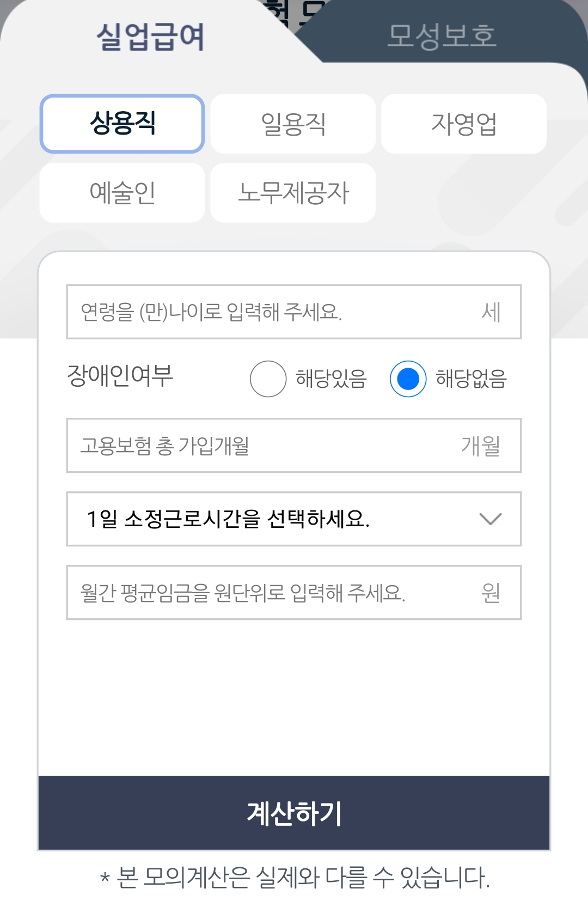
Task: Open the 1일 소정근로시간 dropdown
Action: (x=294, y=519)
